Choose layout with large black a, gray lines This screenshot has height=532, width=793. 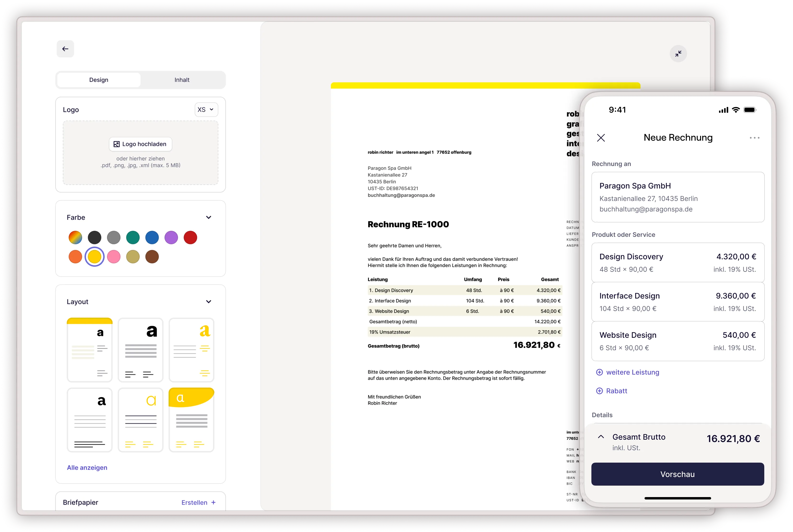(141, 350)
